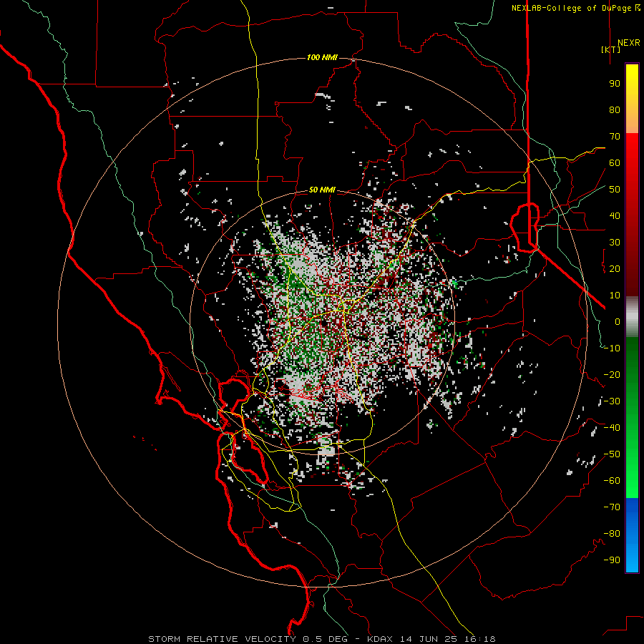Click the 70 value on the scale
Image resolution: width=644 pixels, height=644 pixels.
click(615, 137)
